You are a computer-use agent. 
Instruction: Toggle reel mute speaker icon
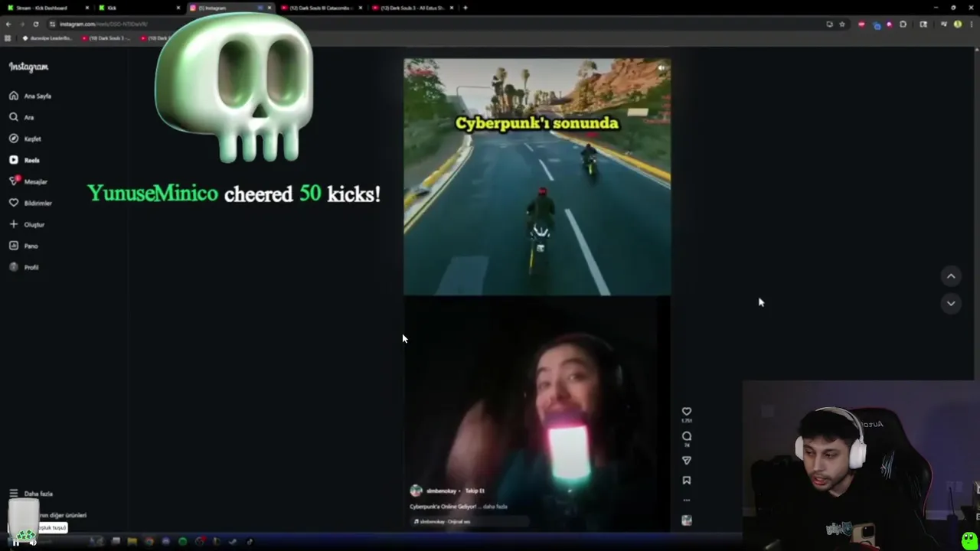661,67
